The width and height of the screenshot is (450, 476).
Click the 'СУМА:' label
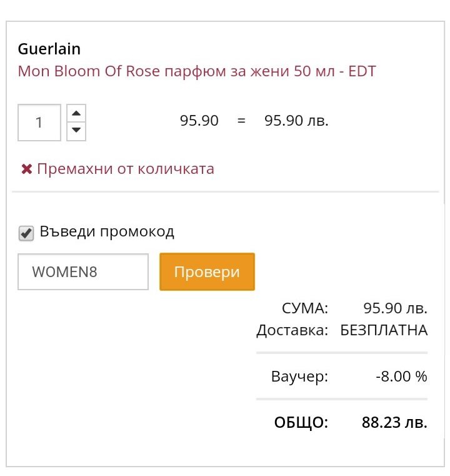click(x=305, y=308)
